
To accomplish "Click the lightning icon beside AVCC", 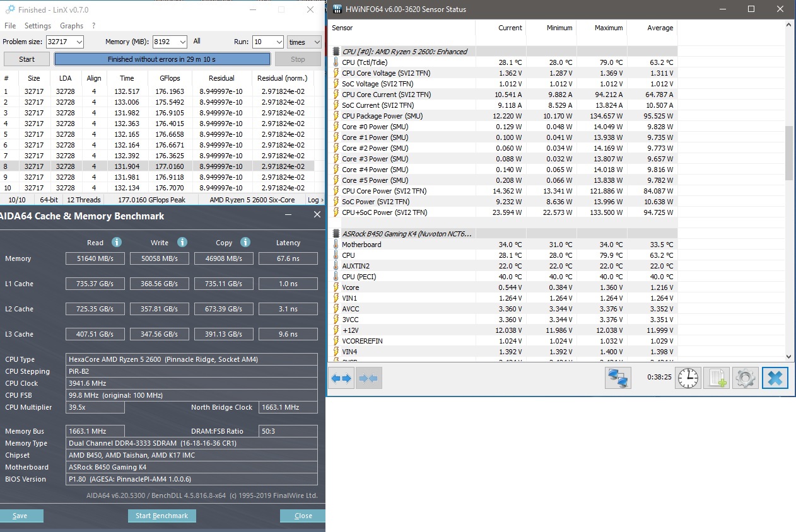I will 336,309.
